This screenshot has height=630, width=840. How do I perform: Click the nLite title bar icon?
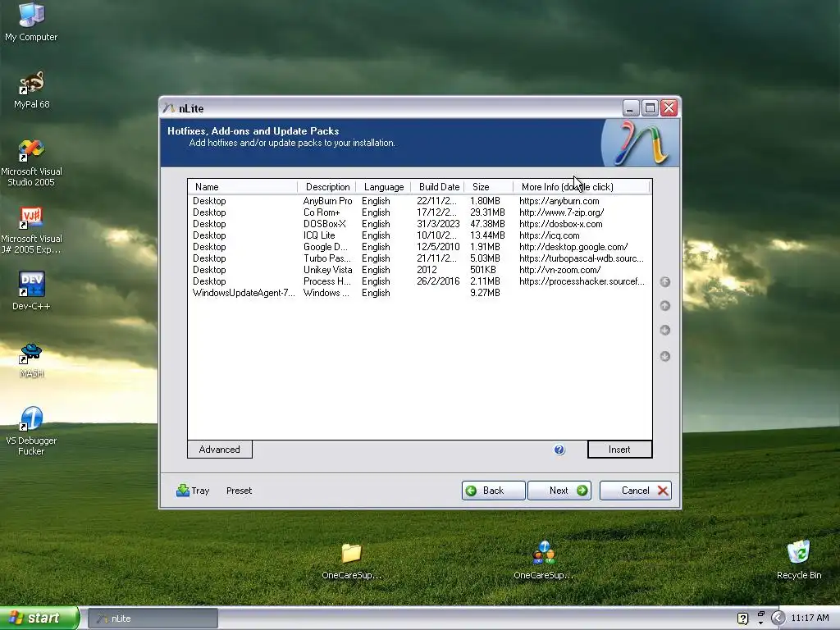click(169, 108)
